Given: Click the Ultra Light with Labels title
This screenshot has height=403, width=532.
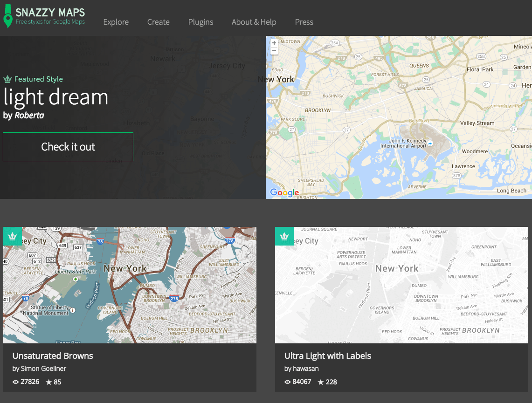Looking at the screenshot, I should tap(328, 355).
